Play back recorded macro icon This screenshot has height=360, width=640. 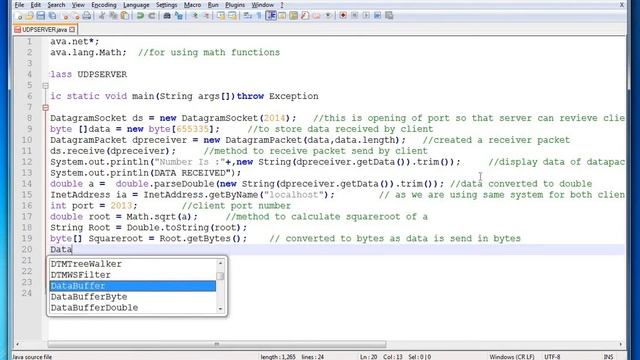pos(366,16)
